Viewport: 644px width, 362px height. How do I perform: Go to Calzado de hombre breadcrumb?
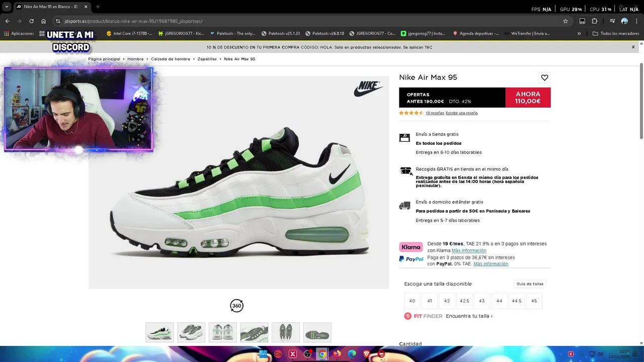pyautogui.click(x=171, y=59)
